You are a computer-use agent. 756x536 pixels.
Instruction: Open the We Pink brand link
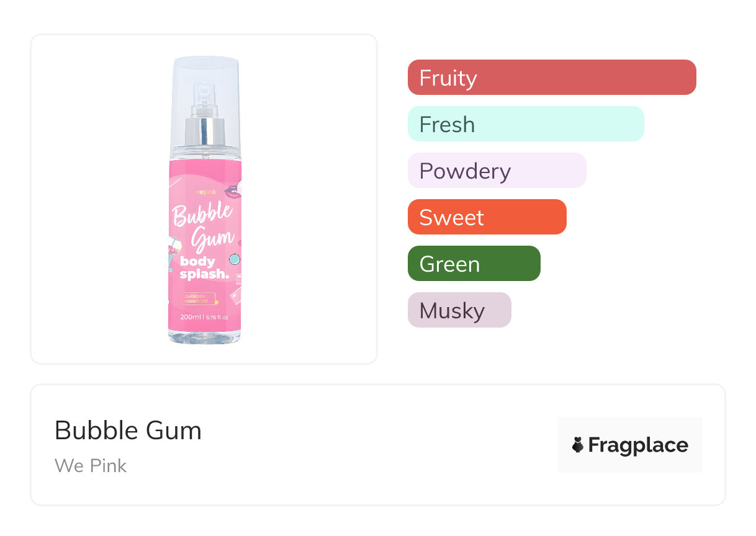[x=91, y=465]
